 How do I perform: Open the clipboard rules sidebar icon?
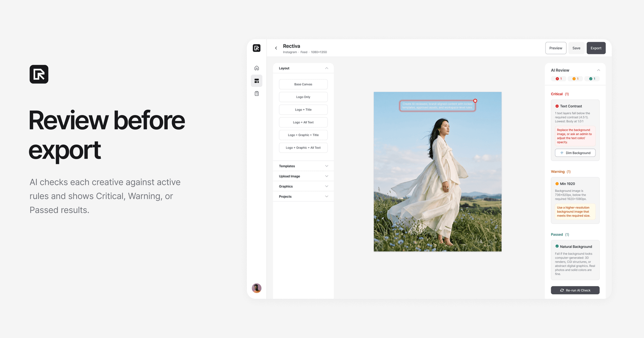257,94
